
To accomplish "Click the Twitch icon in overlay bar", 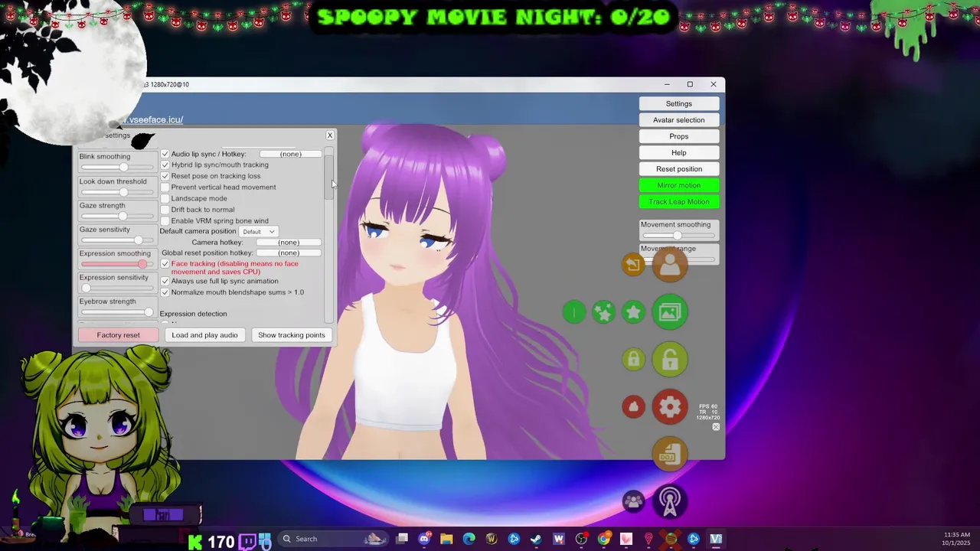I will click(x=247, y=542).
